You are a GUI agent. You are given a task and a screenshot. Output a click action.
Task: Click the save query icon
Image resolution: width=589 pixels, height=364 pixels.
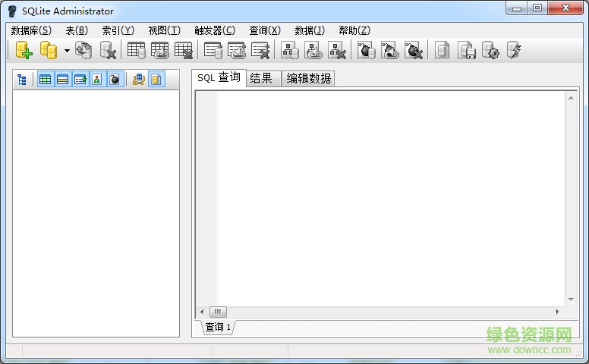pos(467,50)
